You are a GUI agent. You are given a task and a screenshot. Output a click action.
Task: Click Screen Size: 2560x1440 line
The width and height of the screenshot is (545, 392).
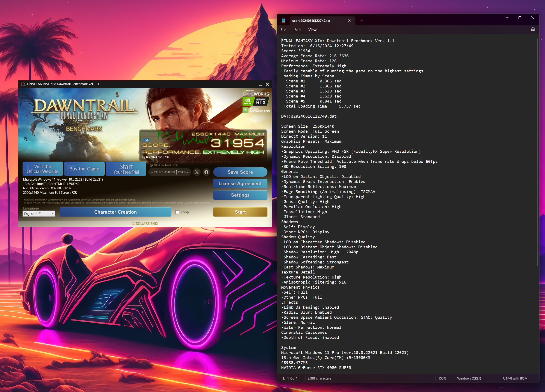[x=308, y=126]
